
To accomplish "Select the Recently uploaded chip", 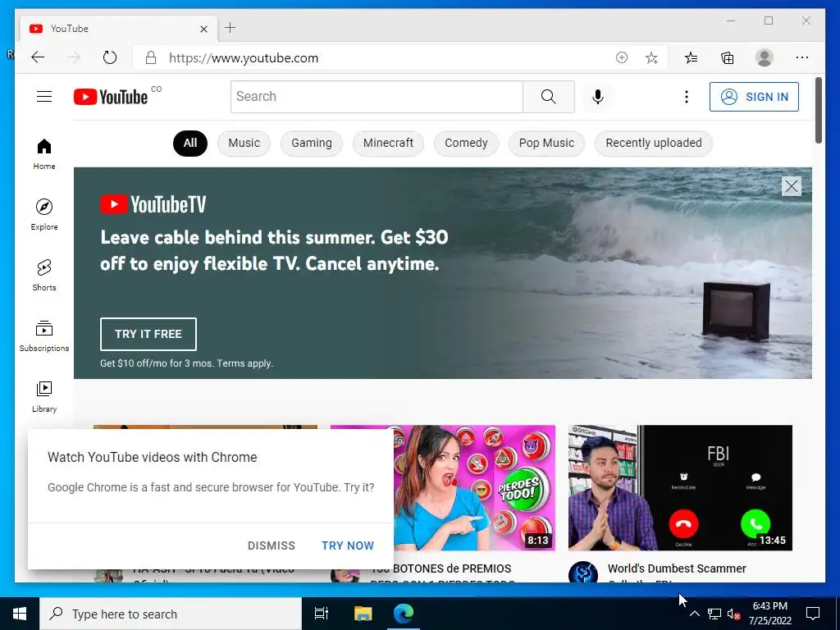I will coord(654,143).
